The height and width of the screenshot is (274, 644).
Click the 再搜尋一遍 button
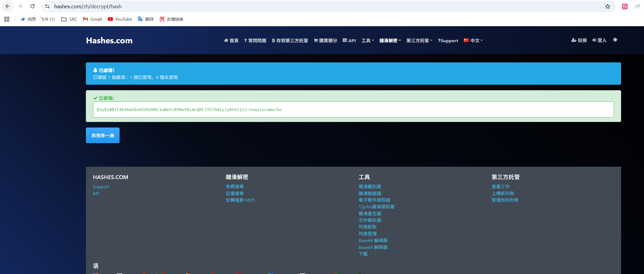click(x=103, y=135)
